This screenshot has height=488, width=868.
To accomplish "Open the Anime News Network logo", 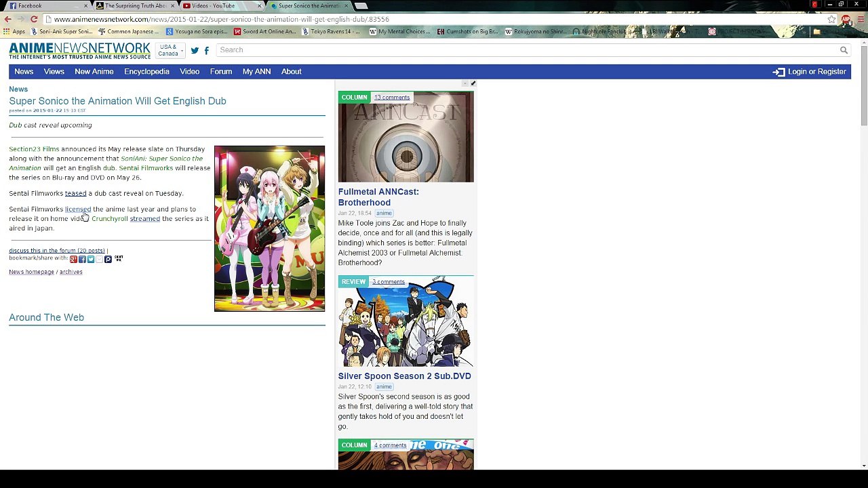I will click(x=79, y=51).
